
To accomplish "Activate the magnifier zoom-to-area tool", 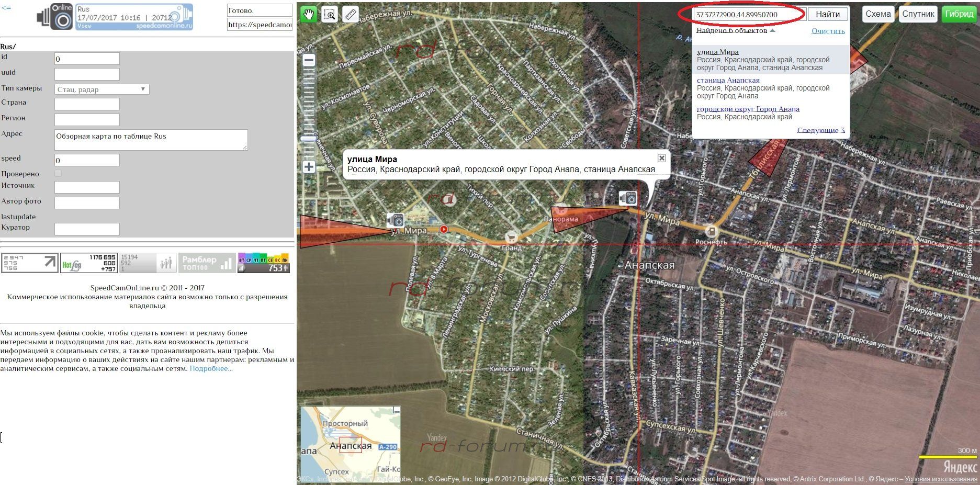I will pos(330,14).
